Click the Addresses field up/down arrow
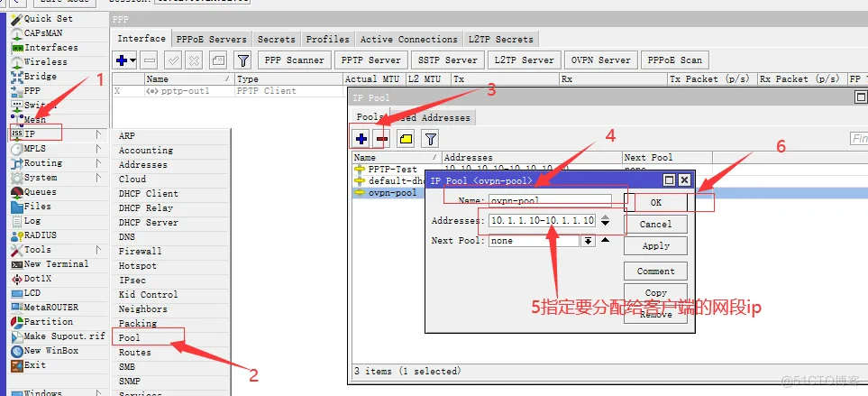 click(x=605, y=221)
